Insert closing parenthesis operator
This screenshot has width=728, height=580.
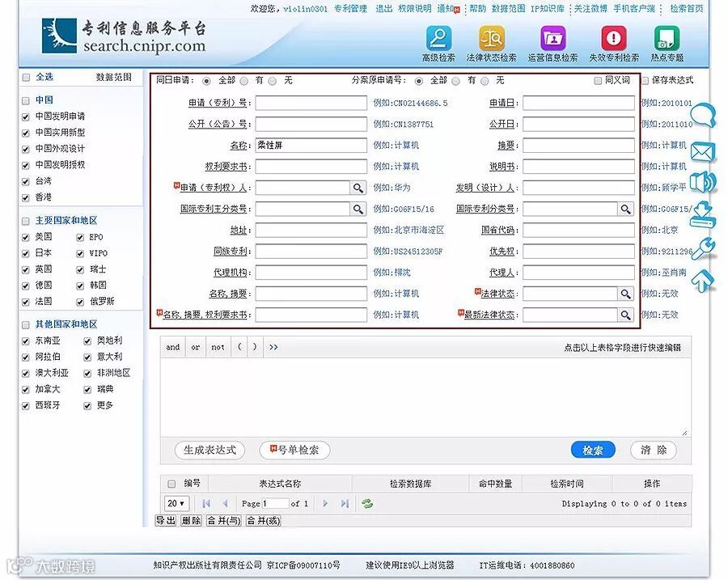255,347
